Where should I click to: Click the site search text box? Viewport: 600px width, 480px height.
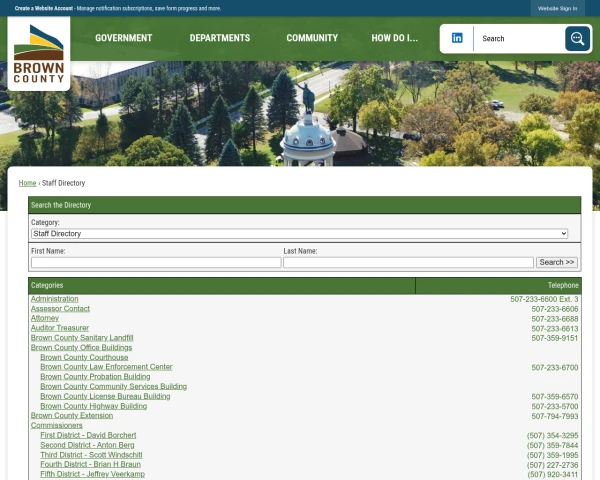coord(520,39)
